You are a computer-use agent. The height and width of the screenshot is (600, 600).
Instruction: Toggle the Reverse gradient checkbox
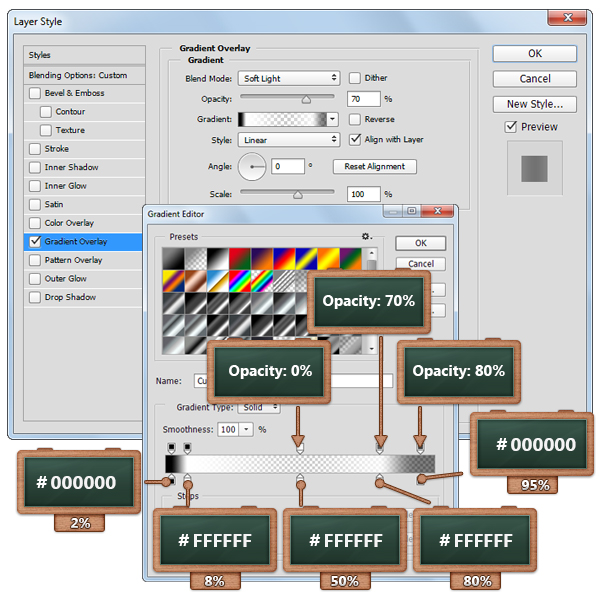355,119
